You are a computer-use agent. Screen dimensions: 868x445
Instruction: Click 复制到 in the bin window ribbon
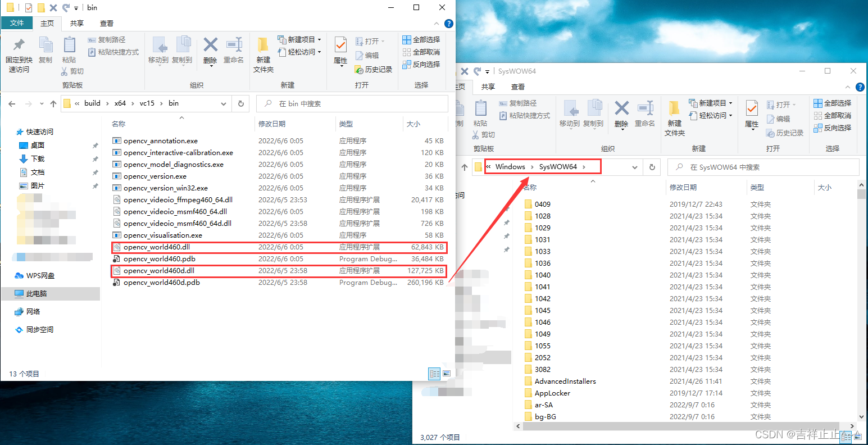point(182,51)
